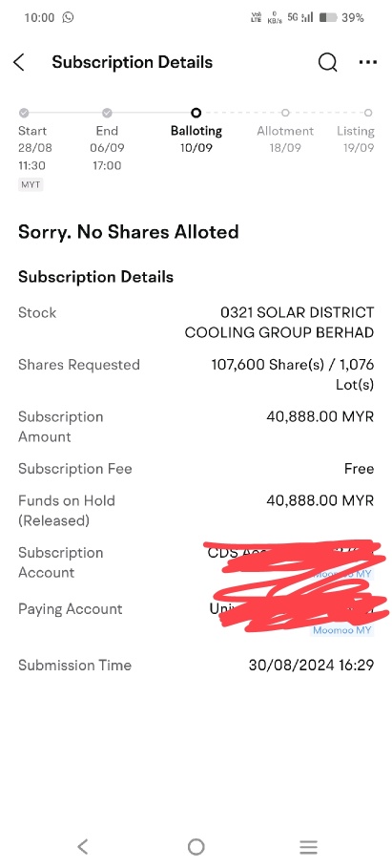Tap the Android recent apps button
The height and width of the screenshot is (868, 392).
[x=308, y=846]
